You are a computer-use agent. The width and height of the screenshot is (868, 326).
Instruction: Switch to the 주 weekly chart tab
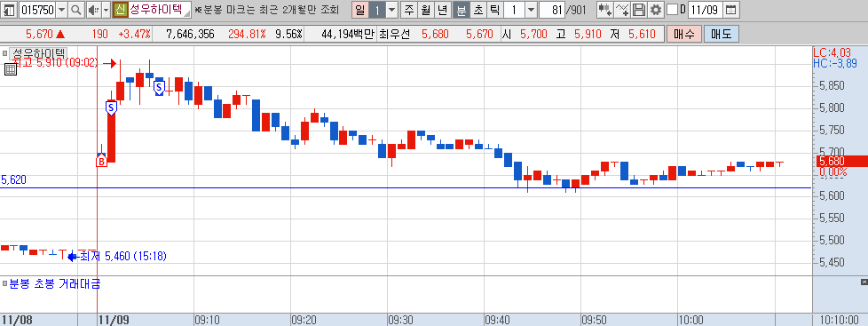pyautogui.click(x=409, y=10)
